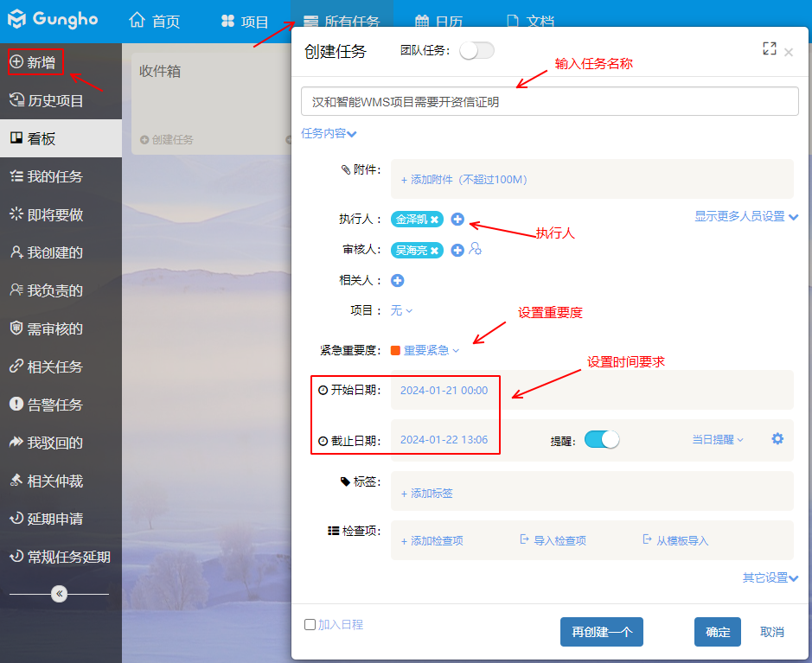This screenshot has height=663, width=812.
Task: Remove 金泽凯 from executors
Action: point(435,220)
